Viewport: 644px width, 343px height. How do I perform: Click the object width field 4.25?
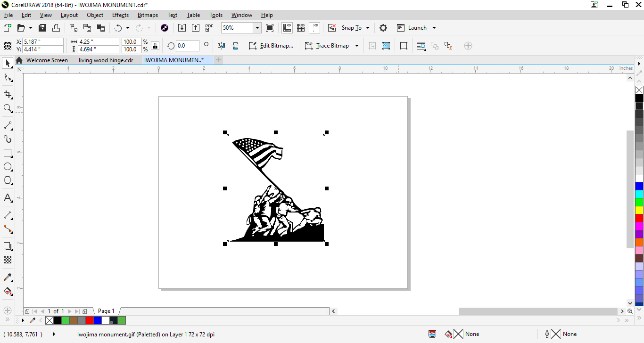click(99, 42)
